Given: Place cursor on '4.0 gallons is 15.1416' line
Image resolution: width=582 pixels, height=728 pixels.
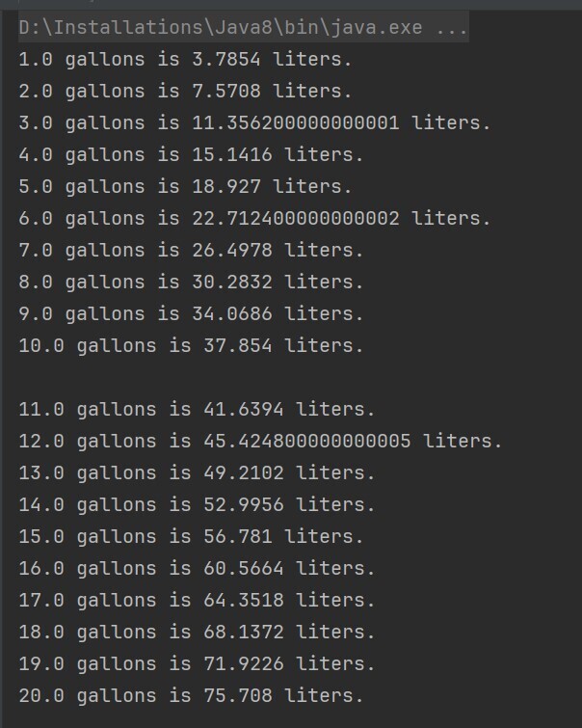Looking at the screenshot, I should pyautogui.click(x=191, y=155).
